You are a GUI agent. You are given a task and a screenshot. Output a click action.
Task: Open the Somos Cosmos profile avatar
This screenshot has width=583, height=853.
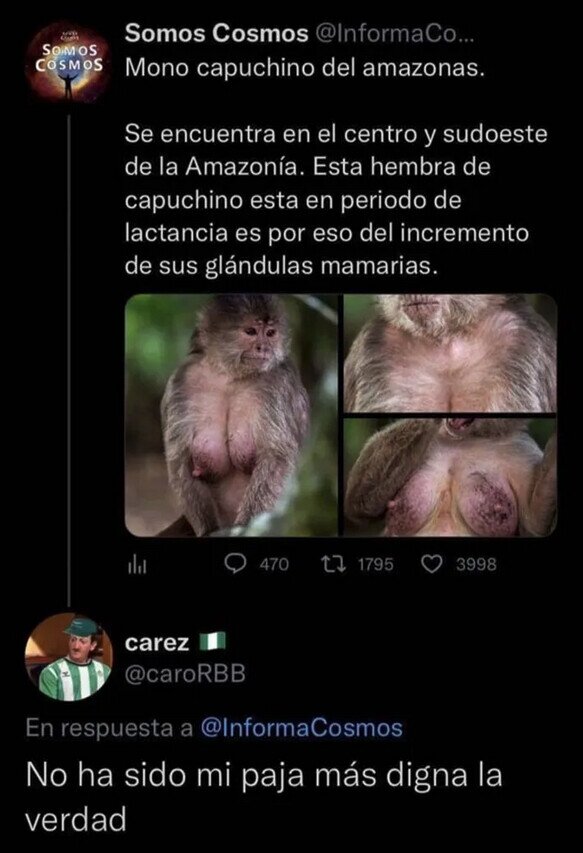pyautogui.click(x=67, y=59)
